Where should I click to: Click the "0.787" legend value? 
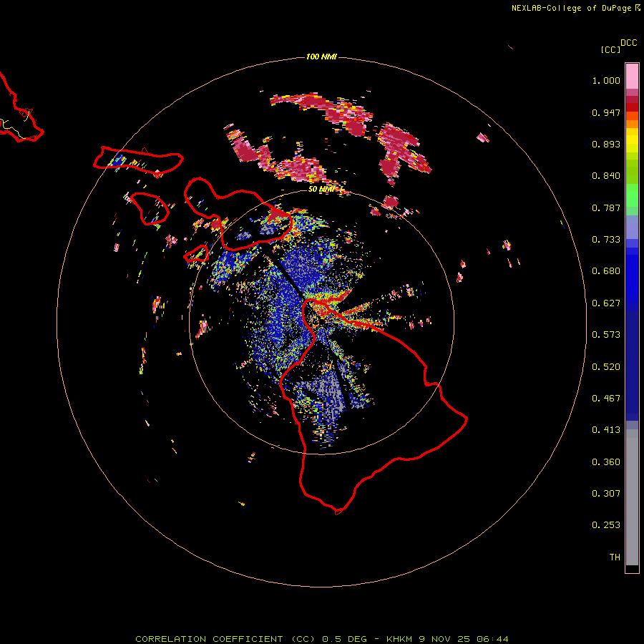pos(606,208)
